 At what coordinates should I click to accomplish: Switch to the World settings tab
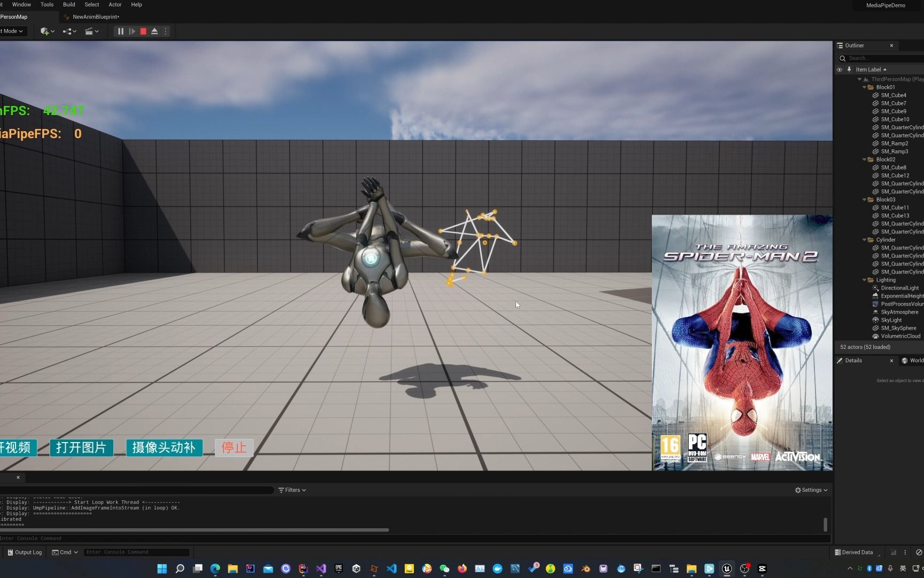[913, 360]
